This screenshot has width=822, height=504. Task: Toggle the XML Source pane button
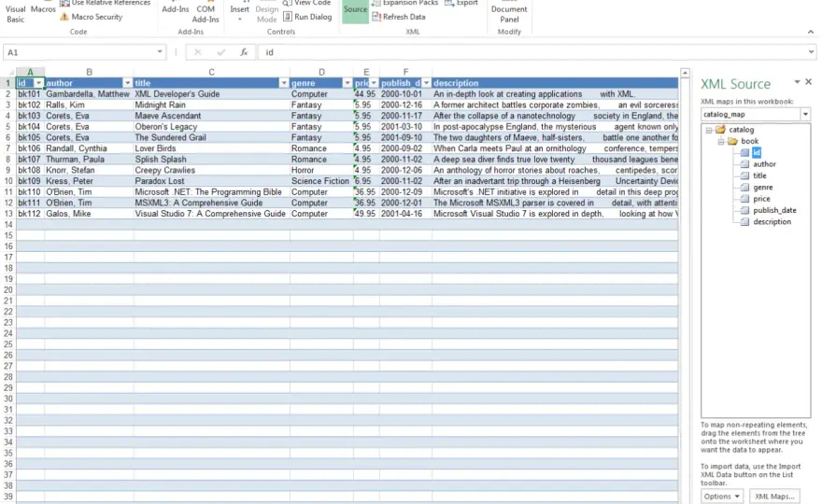(x=356, y=10)
